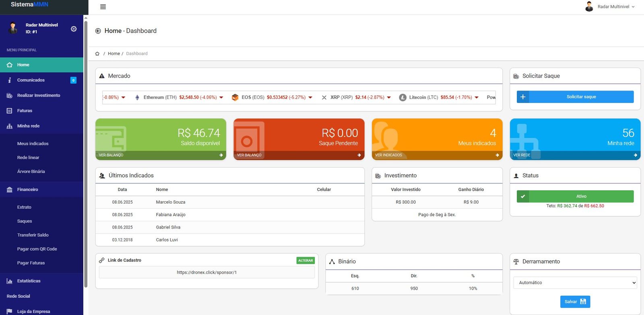Click the Realizar Investimento sidebar icon
644x315 pixels.
coord(9,95)
